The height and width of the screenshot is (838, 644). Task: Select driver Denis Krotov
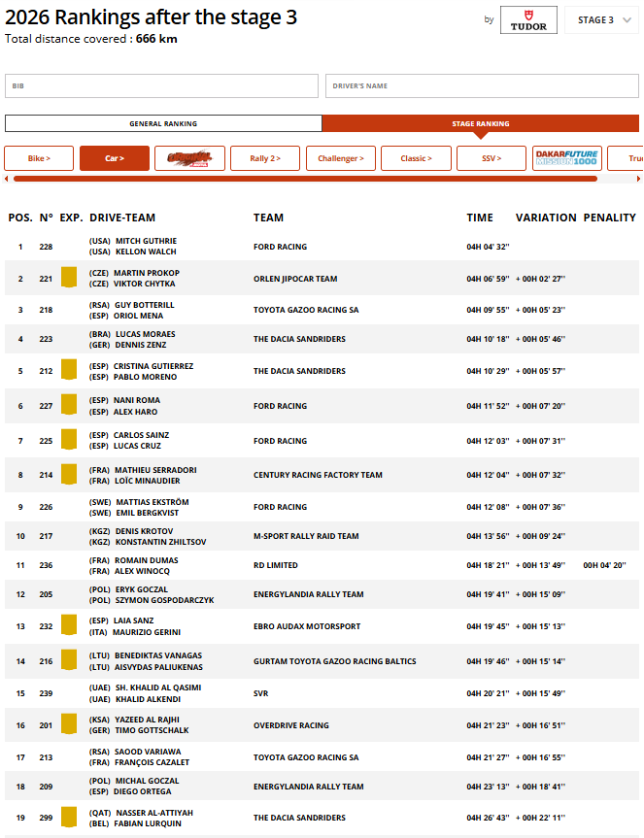(145, 531)
